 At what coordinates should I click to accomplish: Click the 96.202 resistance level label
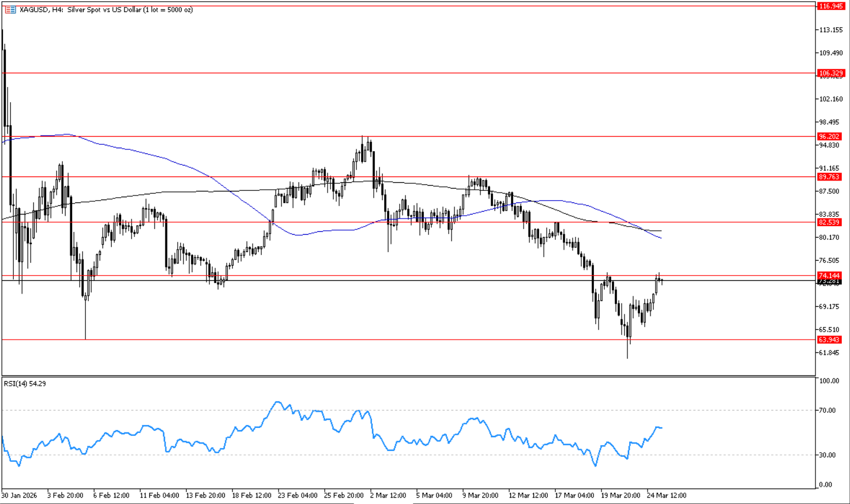tap(829, 137)
